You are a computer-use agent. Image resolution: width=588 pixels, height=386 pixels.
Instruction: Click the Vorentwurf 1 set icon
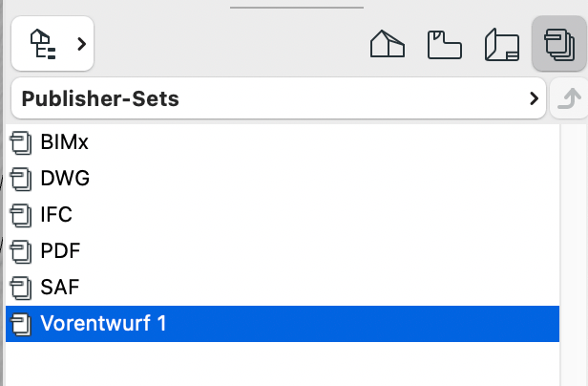coord(21,325)
